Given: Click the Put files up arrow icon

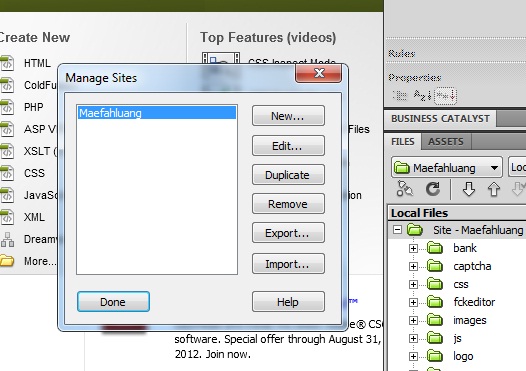Looking at the screenshot, I should 493,189.
